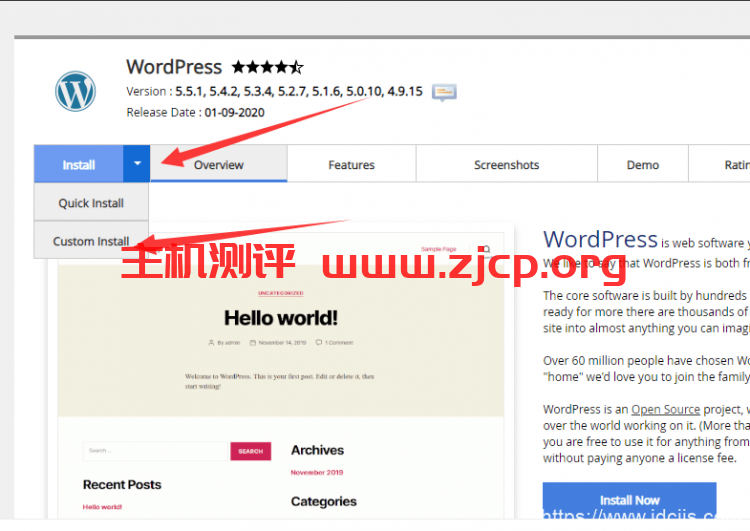Open the Demo tab
Viewport: 750px width, 531px height.
click(x=642, y=165)
